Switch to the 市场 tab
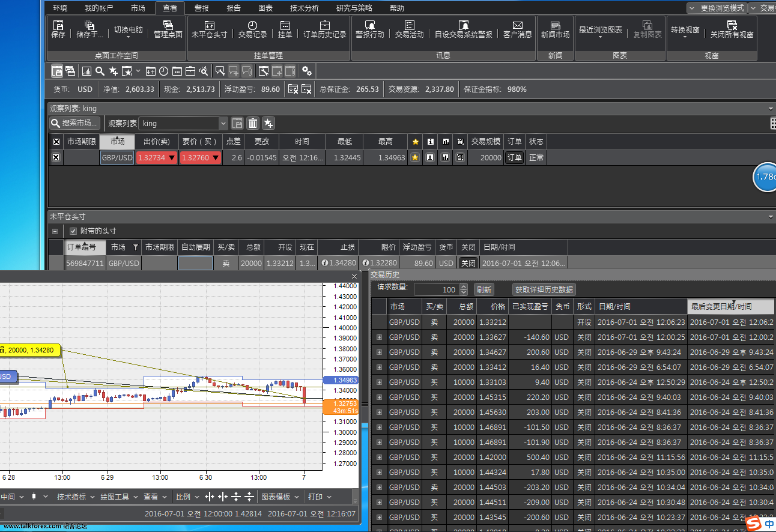Viewport: 776px width, 532px height. (x=138, y=8)
